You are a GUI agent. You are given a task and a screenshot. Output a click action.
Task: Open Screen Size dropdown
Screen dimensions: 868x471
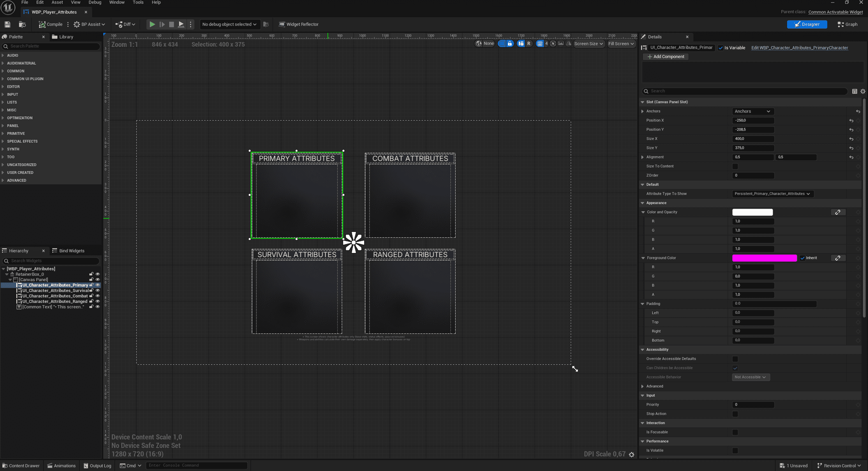589,44
